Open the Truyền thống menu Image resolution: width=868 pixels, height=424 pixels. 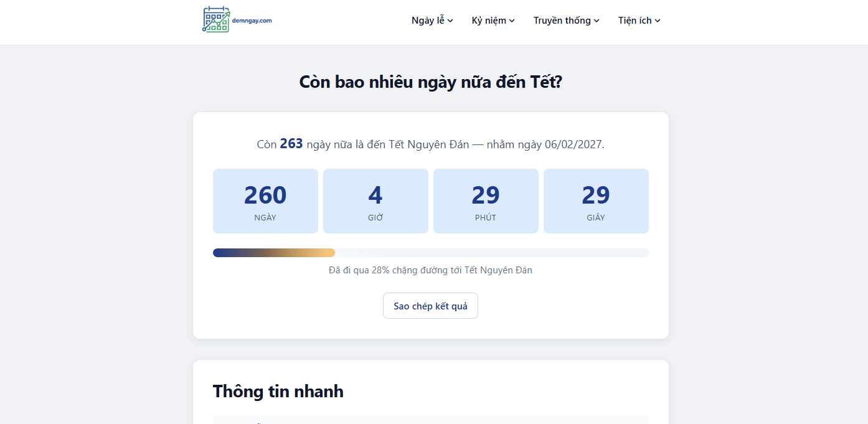coord(566,21)
